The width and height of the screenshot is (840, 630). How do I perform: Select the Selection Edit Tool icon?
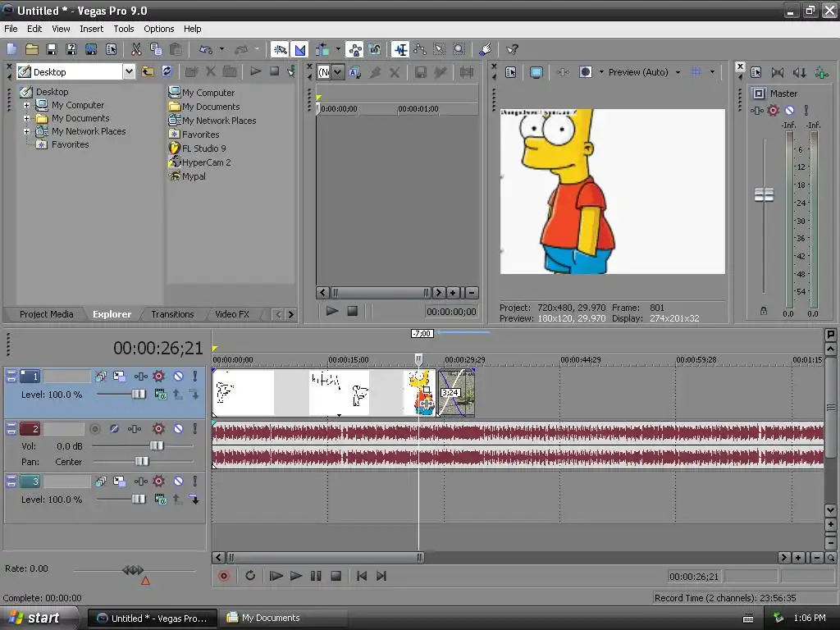440,50
